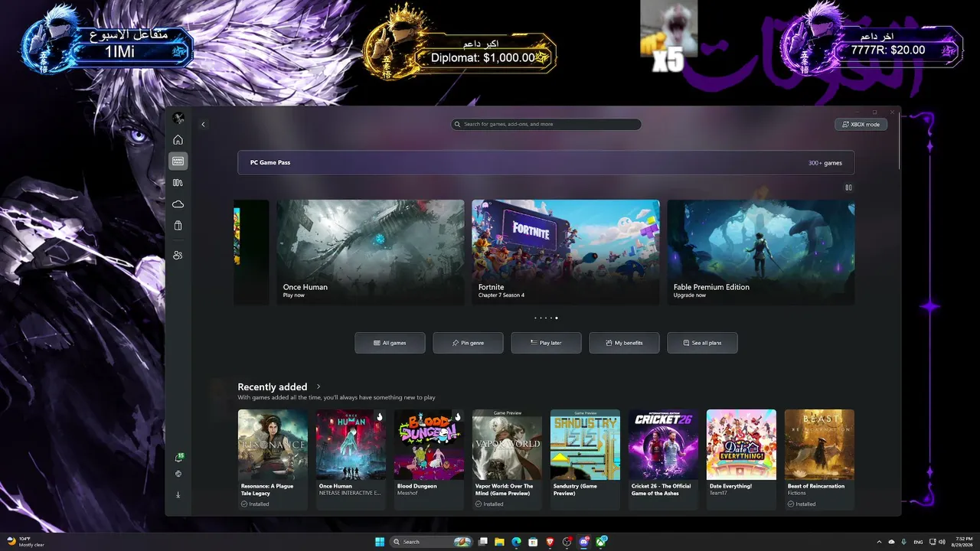Open notifications bell with 15 badge

point(178,458)
